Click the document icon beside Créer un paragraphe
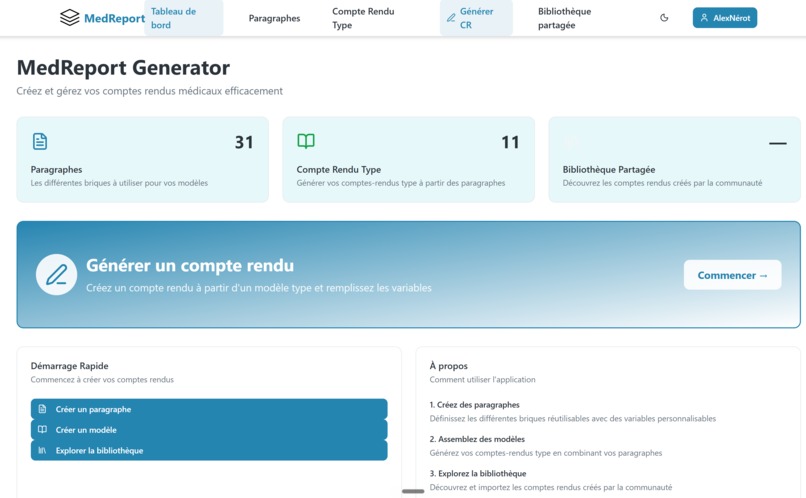The width and height of the screenshot is (806, 498). [42, 409]
